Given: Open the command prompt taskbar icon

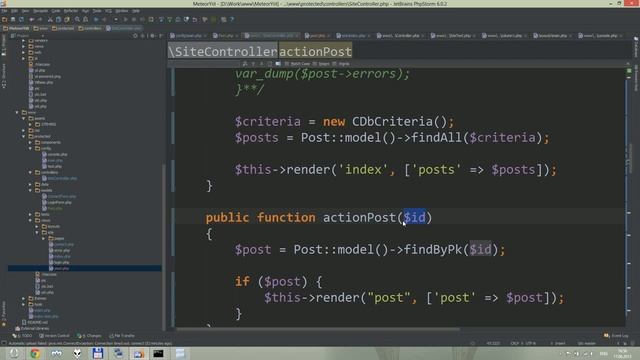Looking at the screenshot, I should pos(159,353).
